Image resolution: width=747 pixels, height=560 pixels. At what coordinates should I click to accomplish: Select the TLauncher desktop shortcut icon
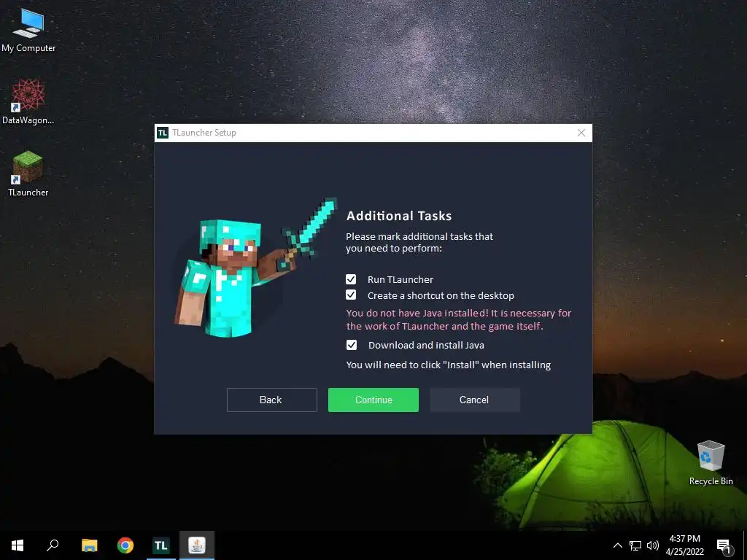(28, 174)
